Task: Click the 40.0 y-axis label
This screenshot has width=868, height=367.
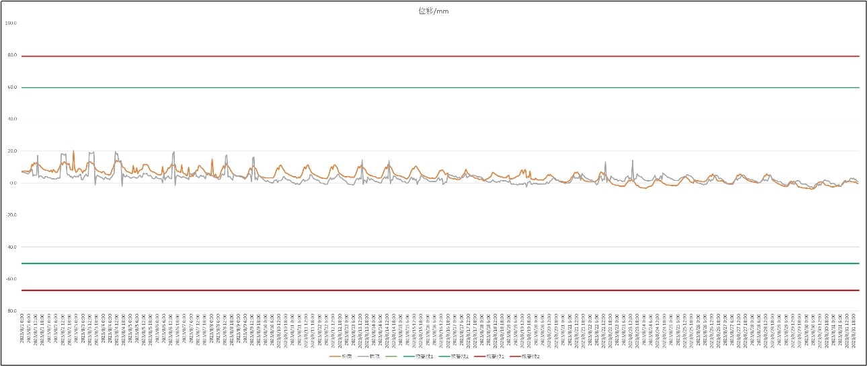Action: [x=11, y=119]
